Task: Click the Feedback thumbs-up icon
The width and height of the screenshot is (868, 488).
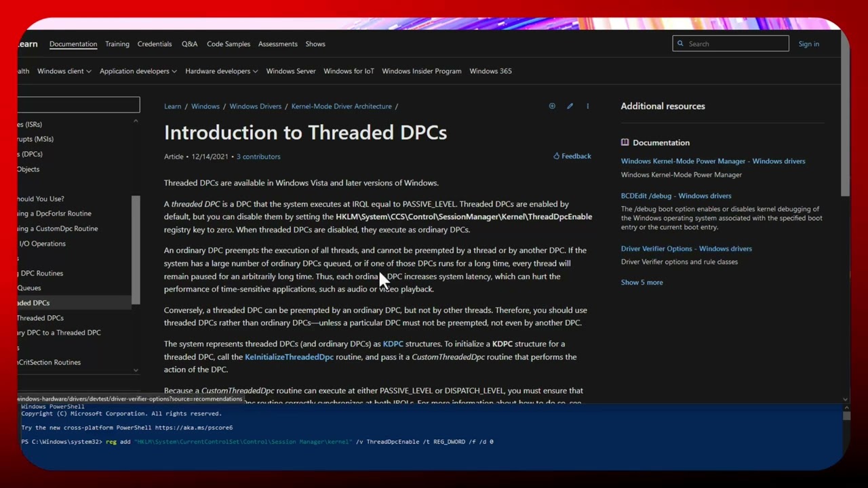Action: [556, 156]
